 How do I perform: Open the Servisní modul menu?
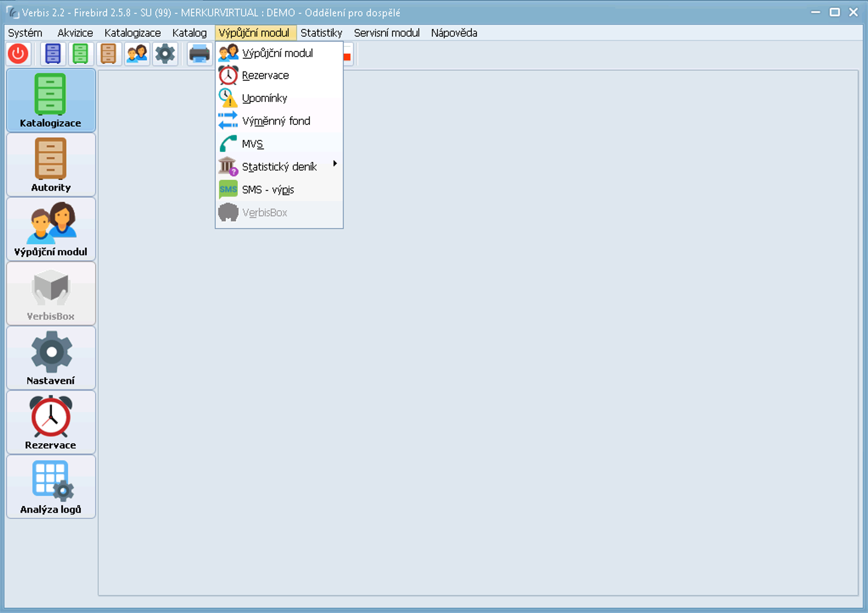tap(386, 33)
